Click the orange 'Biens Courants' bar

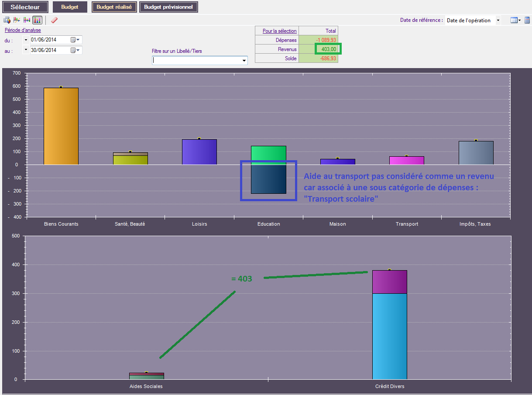point(61,126)
